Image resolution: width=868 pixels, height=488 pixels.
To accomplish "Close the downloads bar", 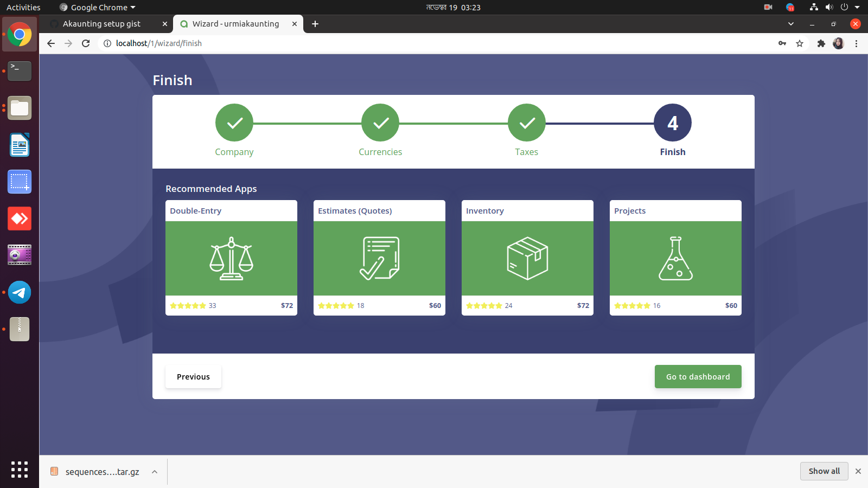I will 858,471.
